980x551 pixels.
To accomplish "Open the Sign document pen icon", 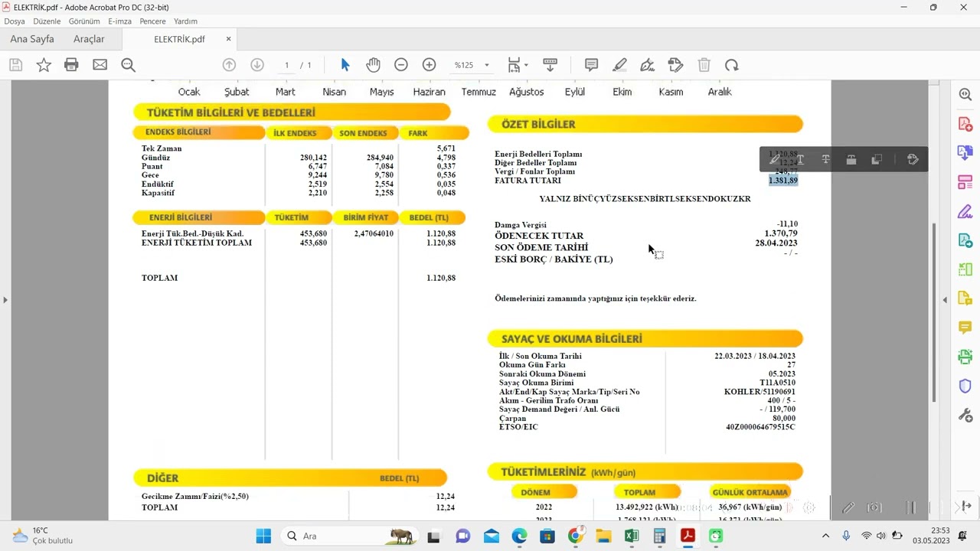I will pyautogui.click(x=647, y=65).
